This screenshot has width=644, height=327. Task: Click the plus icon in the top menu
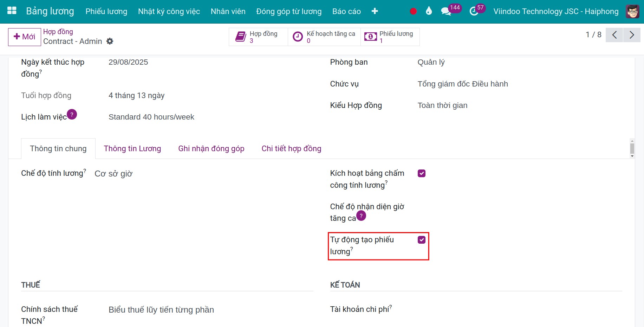coord(375,11)
